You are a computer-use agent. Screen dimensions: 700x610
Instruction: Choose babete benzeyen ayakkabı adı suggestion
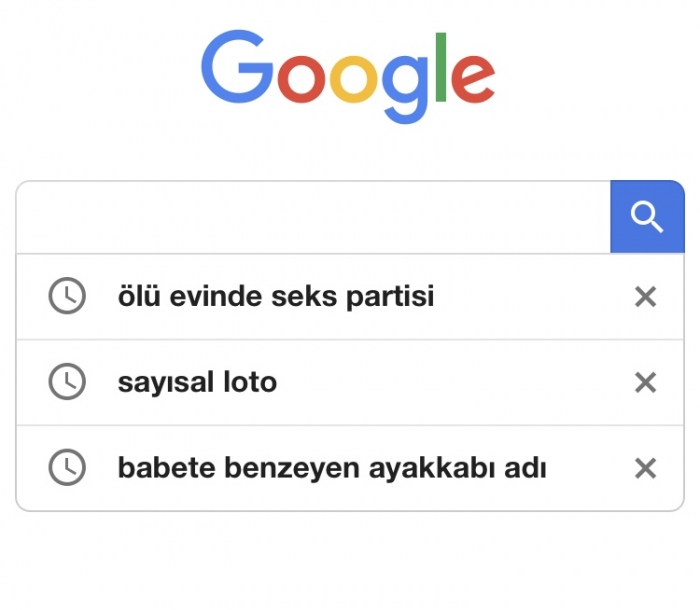(x=350, y=468)
